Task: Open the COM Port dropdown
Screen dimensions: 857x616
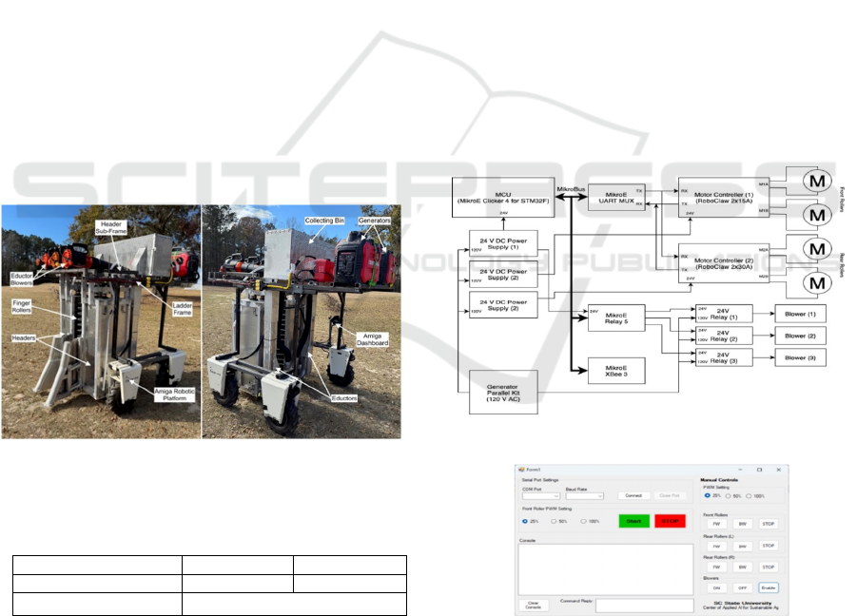Action: [541, 495]
